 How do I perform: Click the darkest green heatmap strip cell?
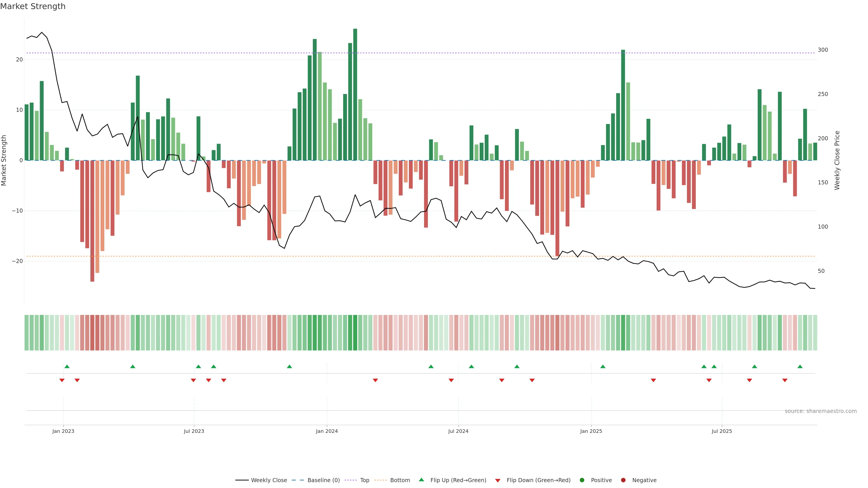[355, 333]
